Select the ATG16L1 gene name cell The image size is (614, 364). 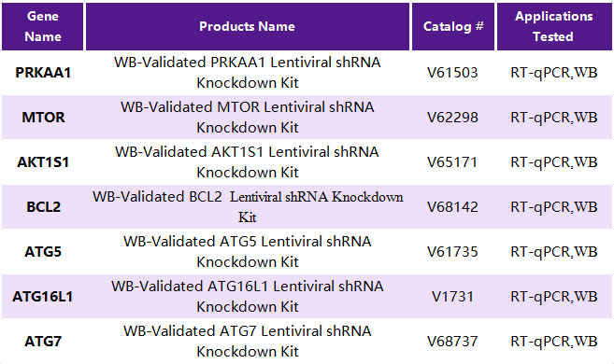tap(43, 297)
